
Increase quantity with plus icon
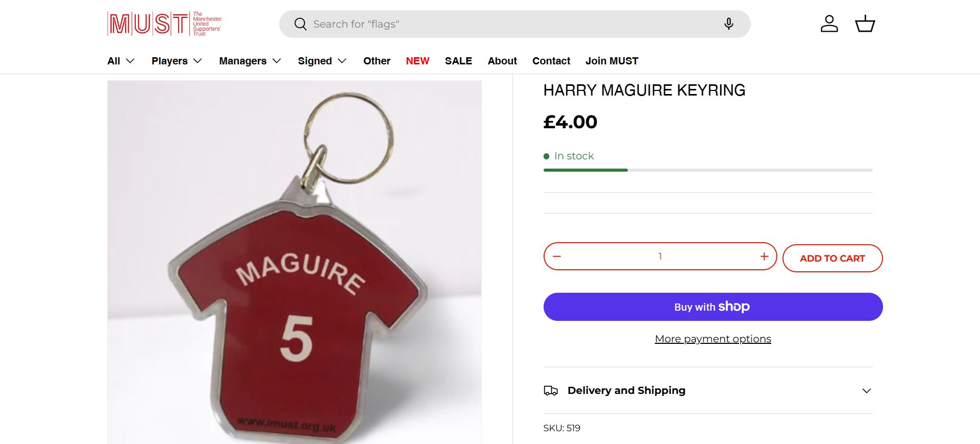pyautogui.click(x=764, y=256)
